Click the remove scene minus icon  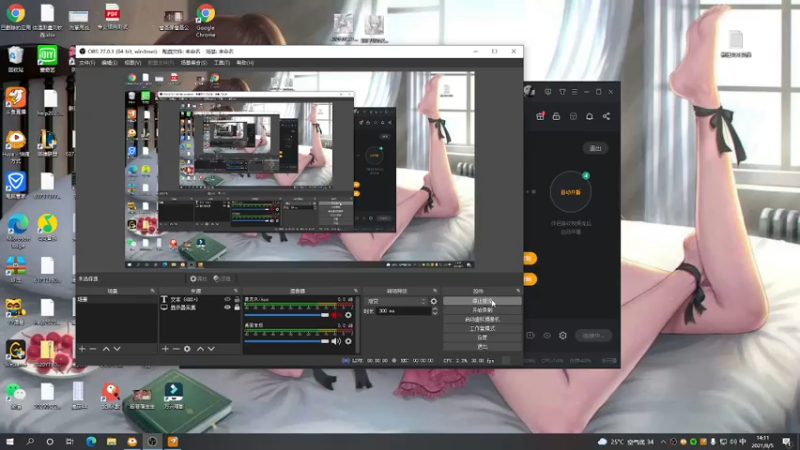point(93,349)
